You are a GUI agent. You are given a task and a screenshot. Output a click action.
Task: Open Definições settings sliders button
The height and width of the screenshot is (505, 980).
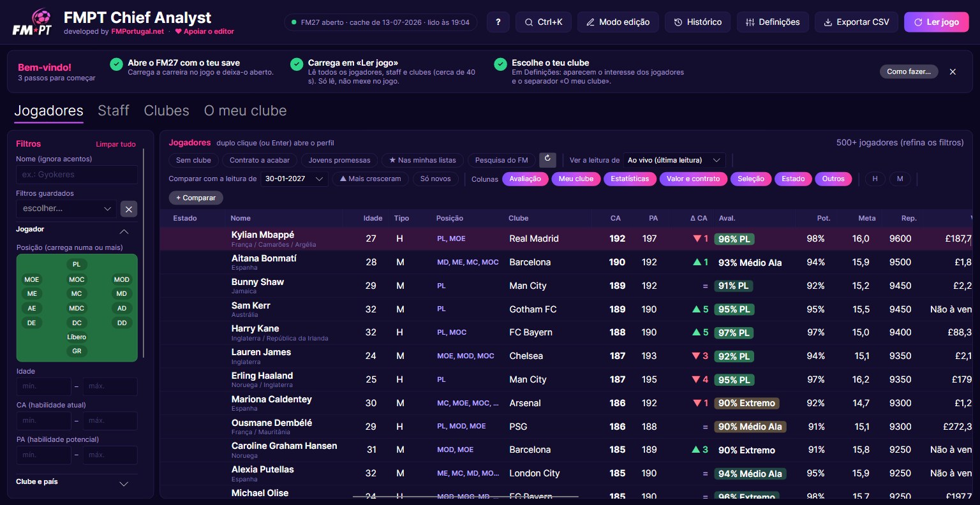773,22
